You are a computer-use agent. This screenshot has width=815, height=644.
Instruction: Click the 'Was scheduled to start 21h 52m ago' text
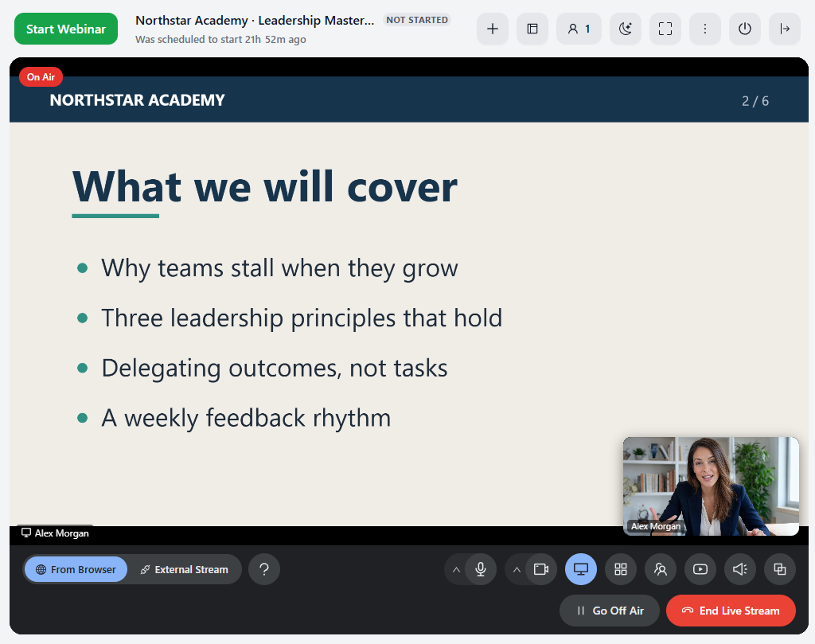[220, 40]
